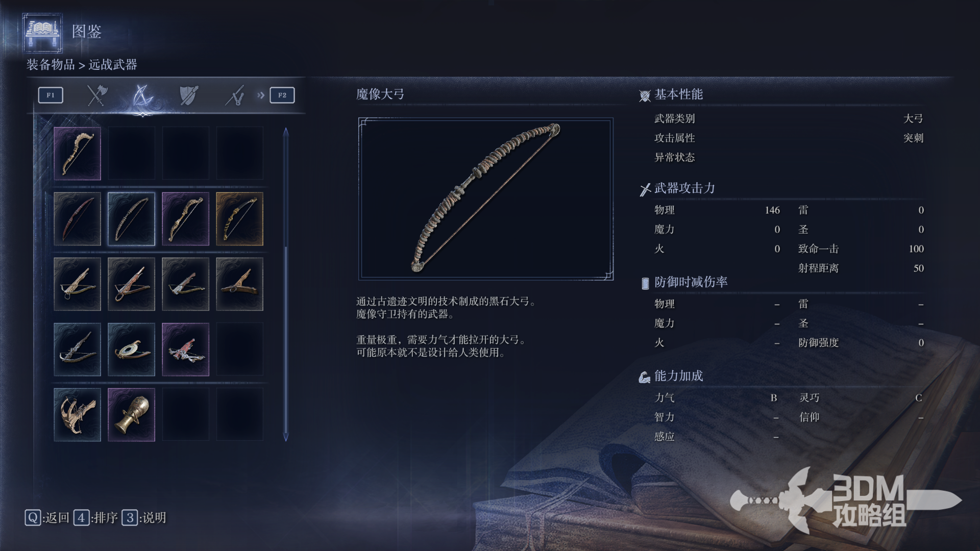980x551 pixels.
Task: Select the golden horn bow in top row
Action: [77, 154]
